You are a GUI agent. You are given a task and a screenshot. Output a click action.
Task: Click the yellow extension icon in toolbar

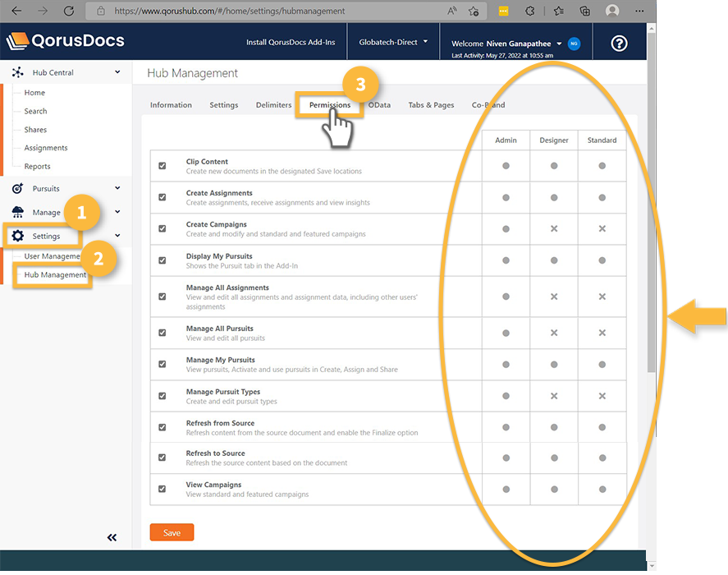[503, 11]
